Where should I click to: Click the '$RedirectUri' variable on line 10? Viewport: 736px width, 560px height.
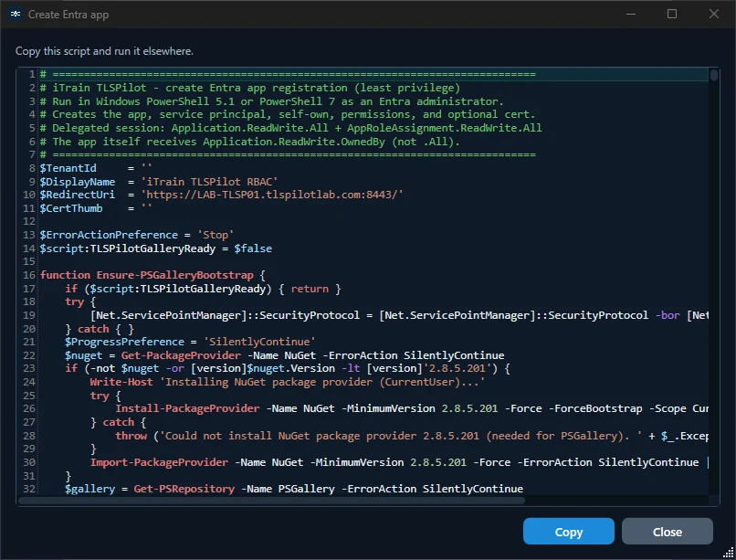tap(78, 195)
